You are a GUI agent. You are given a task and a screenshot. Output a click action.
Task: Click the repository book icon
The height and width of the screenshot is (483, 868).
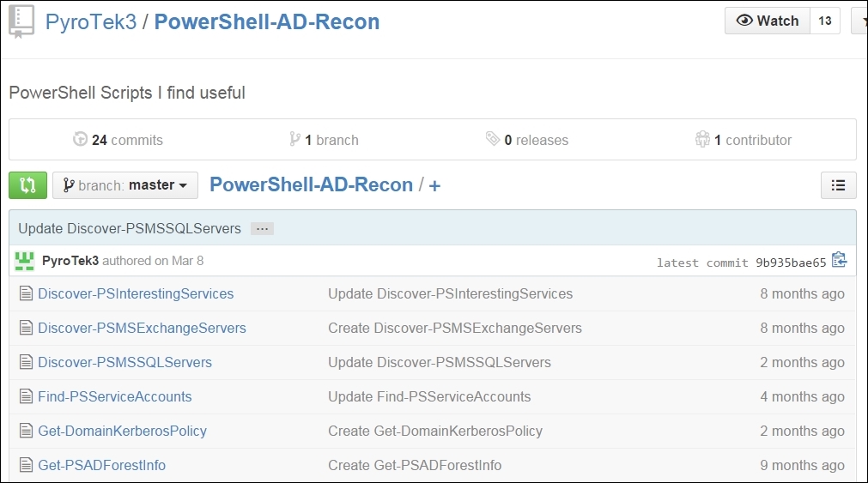[21, 21]
